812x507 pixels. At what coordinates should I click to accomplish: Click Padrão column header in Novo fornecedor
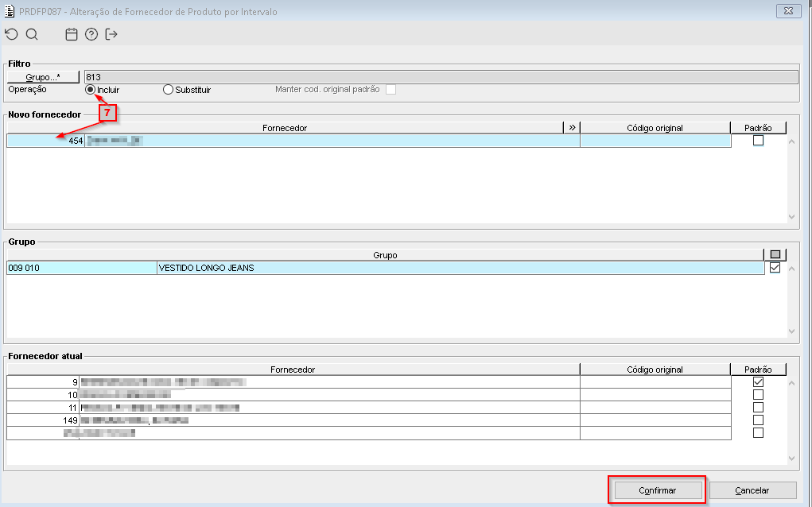click(x=758, y=128)
